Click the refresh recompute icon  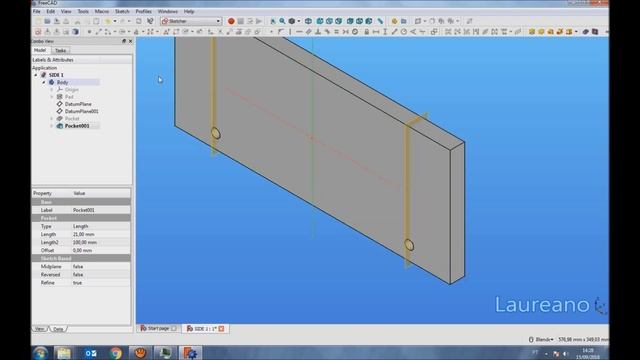(139, 21)
